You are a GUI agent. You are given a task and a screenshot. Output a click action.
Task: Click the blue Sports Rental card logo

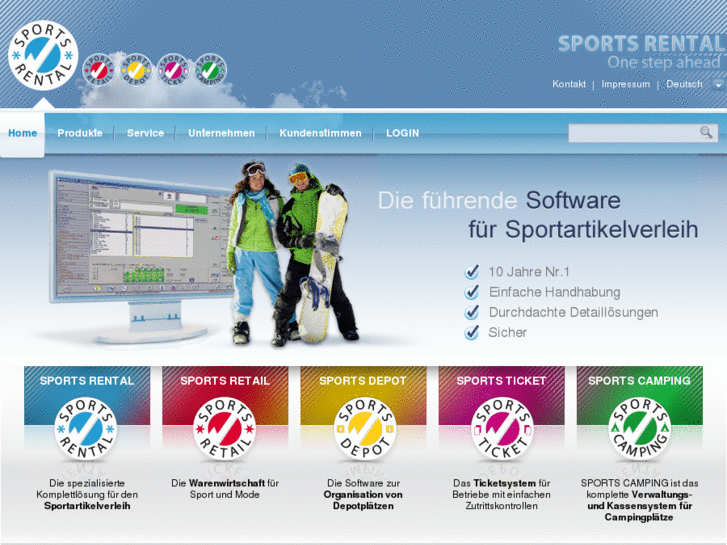85,429
